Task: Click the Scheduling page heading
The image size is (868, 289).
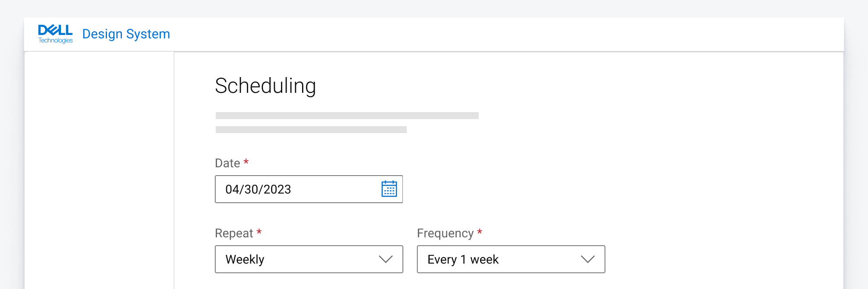Action: coord(265,86)
